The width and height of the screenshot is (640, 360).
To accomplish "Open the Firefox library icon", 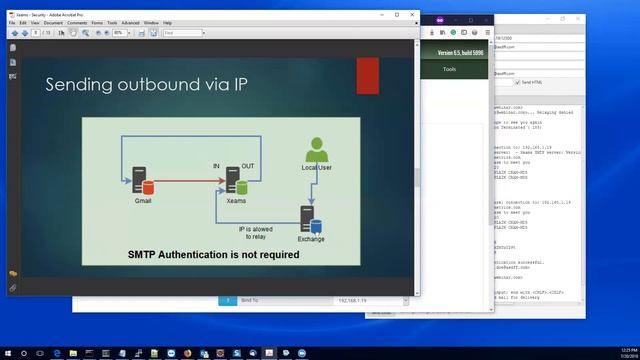I will (442, 32).
